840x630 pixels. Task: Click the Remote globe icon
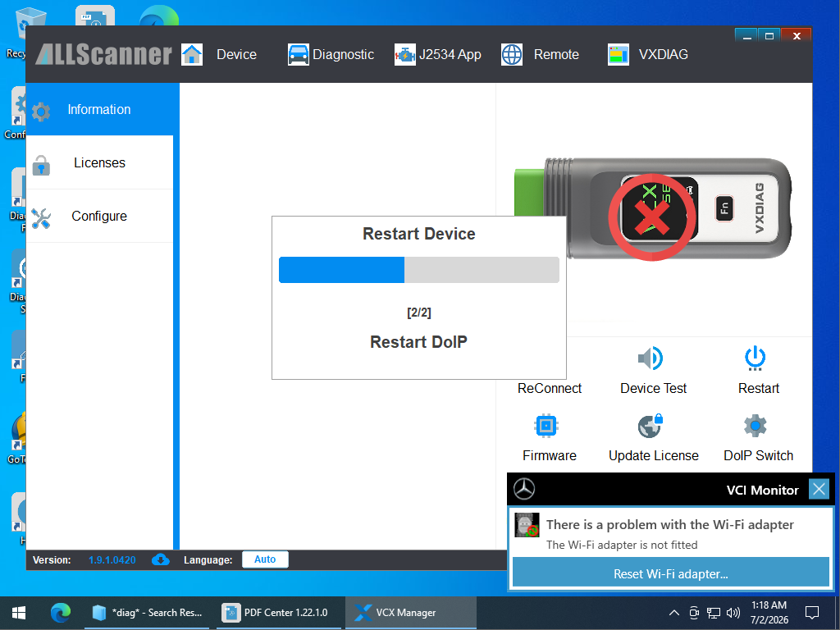(x=512, y=55)
